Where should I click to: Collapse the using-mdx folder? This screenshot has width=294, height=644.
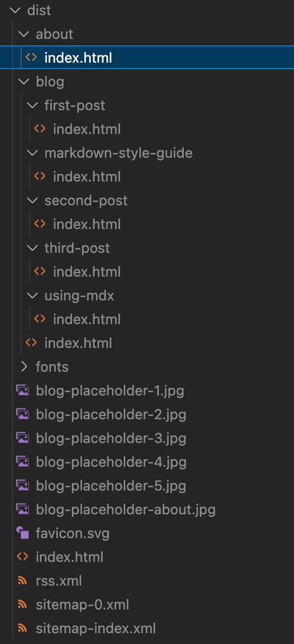click(x=34, y=296)
